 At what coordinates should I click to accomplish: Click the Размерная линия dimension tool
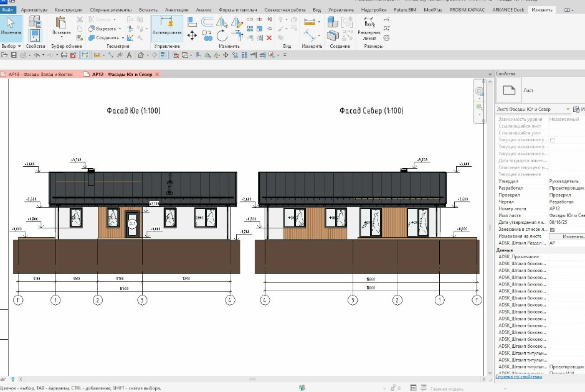[369, 28]
